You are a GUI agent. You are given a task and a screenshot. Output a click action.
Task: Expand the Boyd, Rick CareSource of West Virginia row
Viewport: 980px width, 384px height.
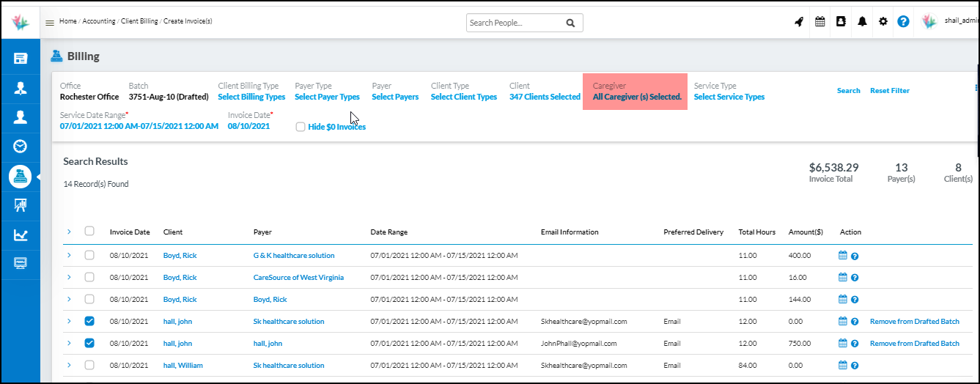tap(69, 277)
